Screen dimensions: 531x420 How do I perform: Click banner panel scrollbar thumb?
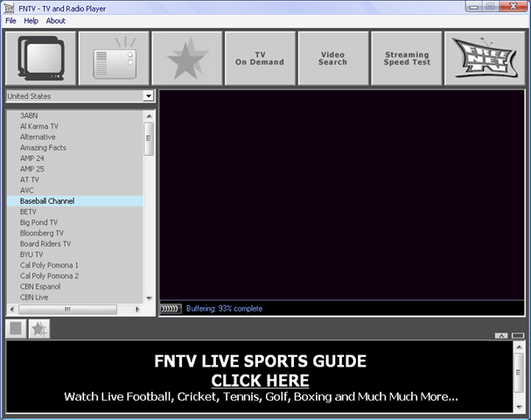click(519, 373)
